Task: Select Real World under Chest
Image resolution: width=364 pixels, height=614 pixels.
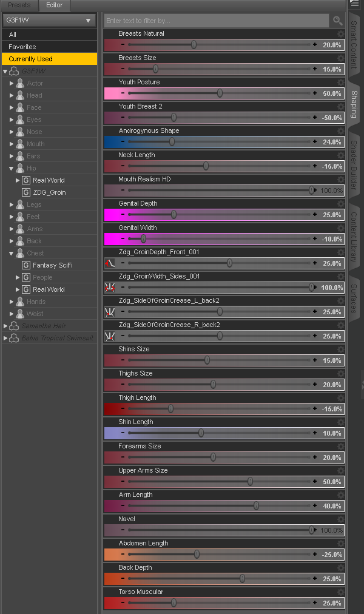Action: click(49, 290)
